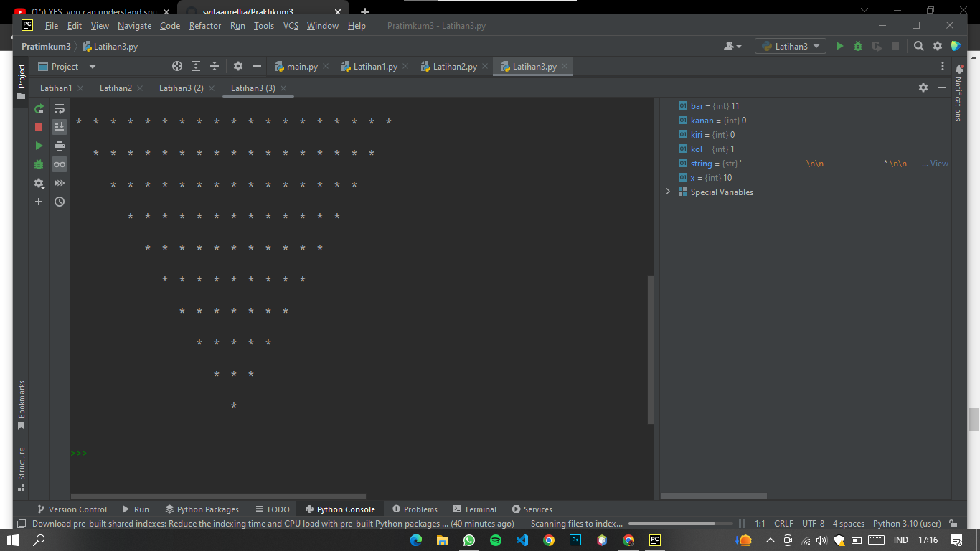Select opened file crosshair icon in Project panel

pos(177,66)
